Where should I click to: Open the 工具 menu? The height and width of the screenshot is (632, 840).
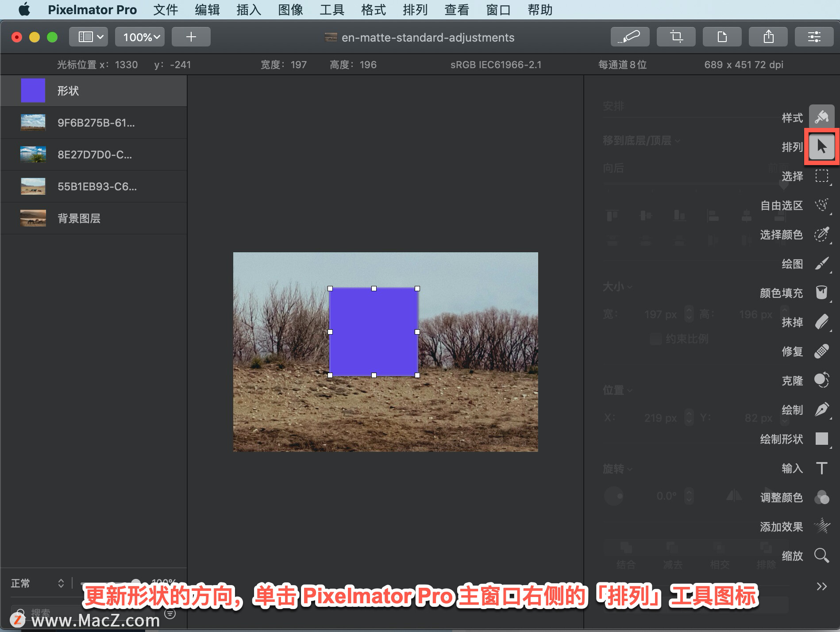332,10
